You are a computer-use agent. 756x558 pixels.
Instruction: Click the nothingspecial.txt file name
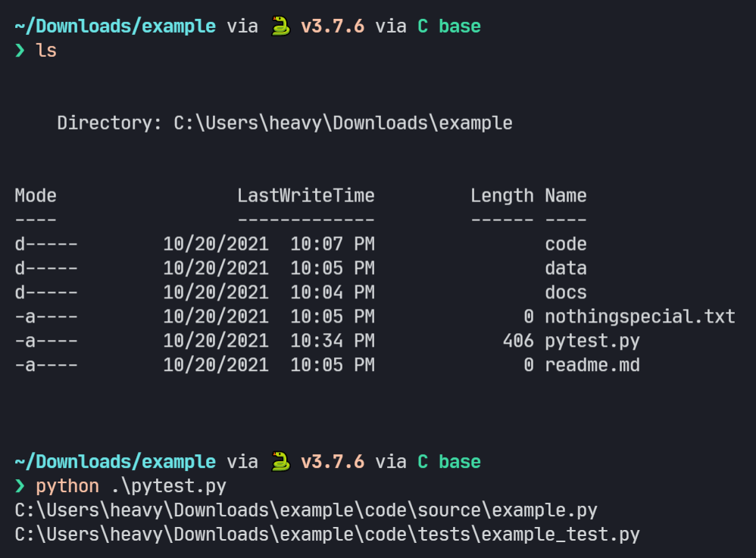click(x=640, y=316)
